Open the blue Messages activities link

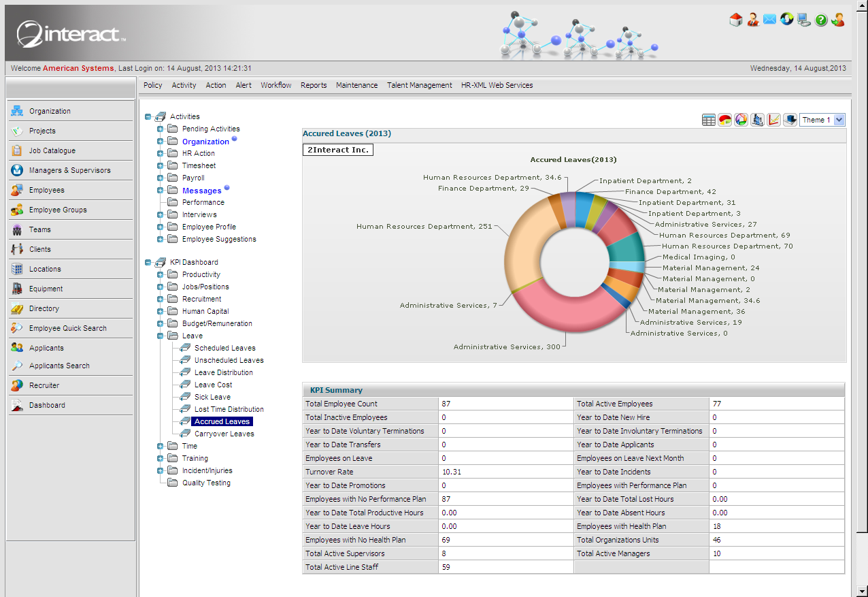pos(202,191)
